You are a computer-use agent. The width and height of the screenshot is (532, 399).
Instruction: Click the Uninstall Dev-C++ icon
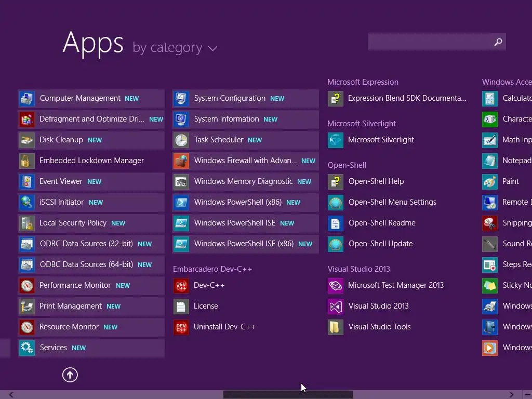(181, 327)
